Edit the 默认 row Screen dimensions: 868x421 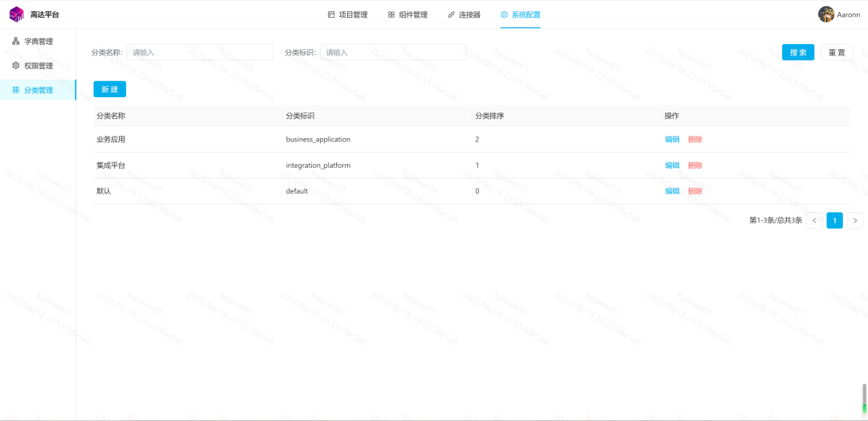click(x=672, y=191)
